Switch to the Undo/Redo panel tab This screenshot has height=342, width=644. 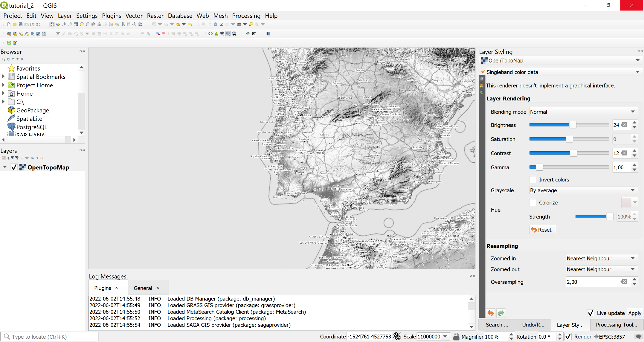pyautogui.click(x=533, y=325)
